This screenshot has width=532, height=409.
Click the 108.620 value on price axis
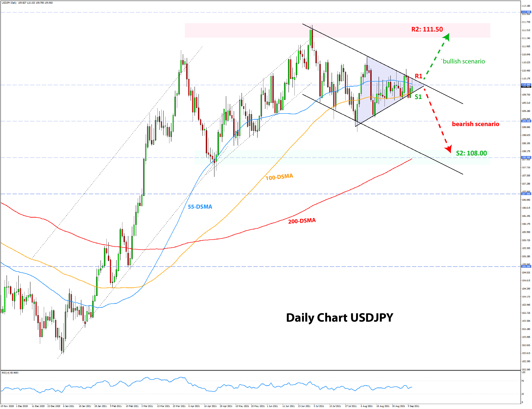(526, 135)
